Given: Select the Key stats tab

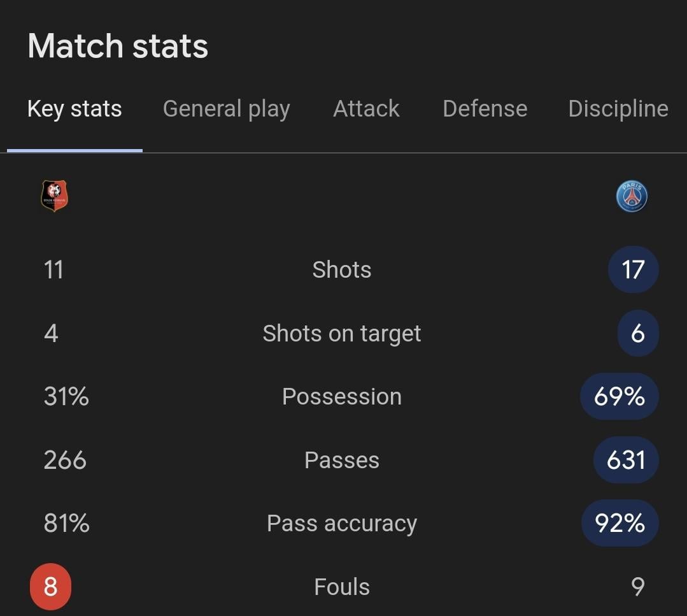Looking at the screenshot, I should [74, 109].
